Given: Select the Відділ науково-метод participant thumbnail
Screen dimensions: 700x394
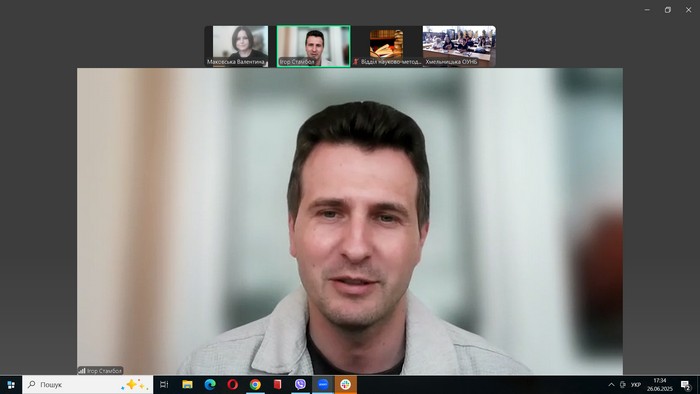Looking at the screenshot, I should click(386, 46).
